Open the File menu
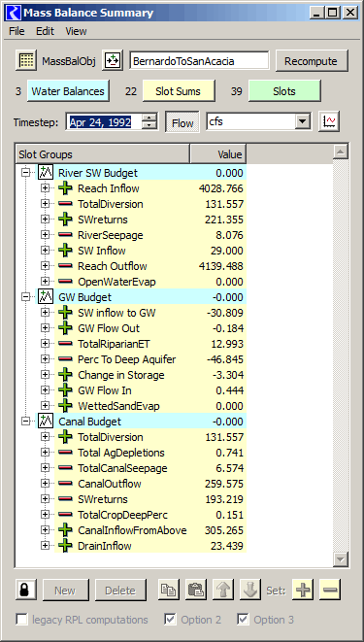Image resolution: width=364 pixels, height=642 pixels. pyautogui.click(x=17, y=31)
